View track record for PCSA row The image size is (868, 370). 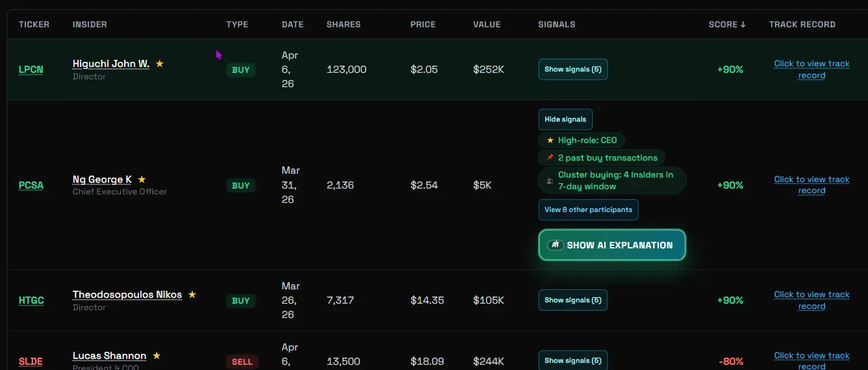(811, 185)
